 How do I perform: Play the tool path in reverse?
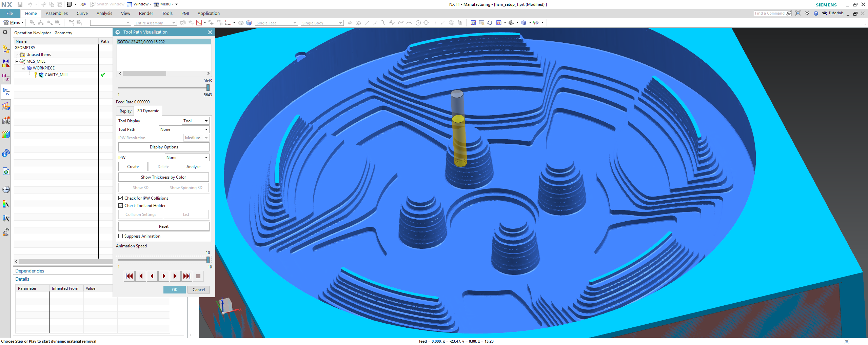[152, 276]
